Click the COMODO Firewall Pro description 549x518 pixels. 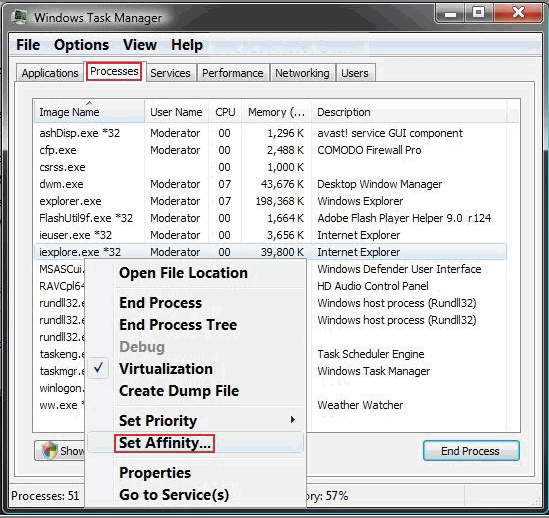pos(369,150)
